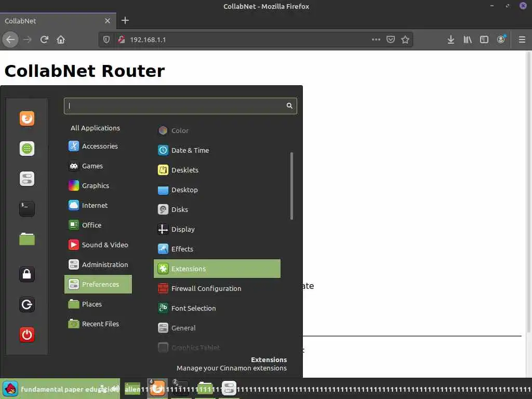Click the red Quit power icon

27,335
